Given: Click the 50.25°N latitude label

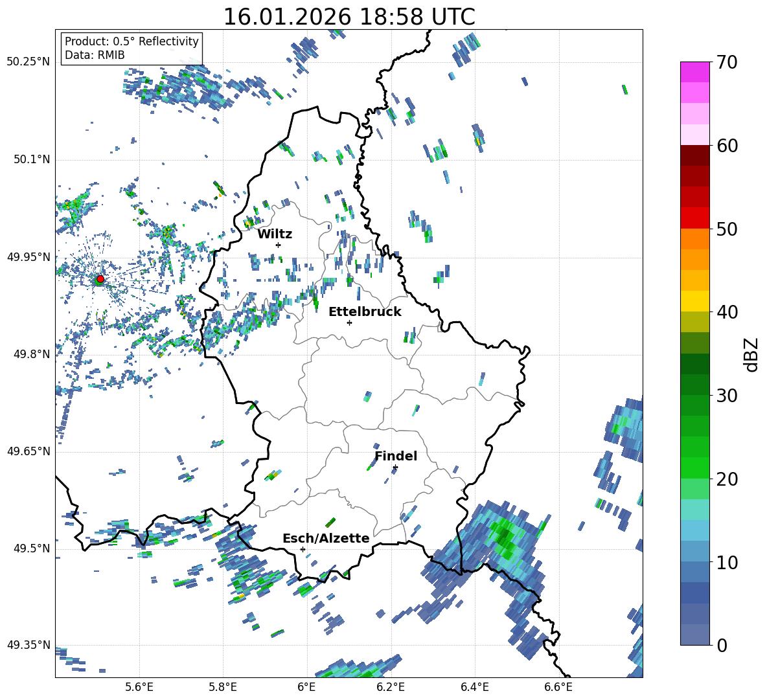Looking at the screenshot, I should pyautogui.click(x=29, y=62).
